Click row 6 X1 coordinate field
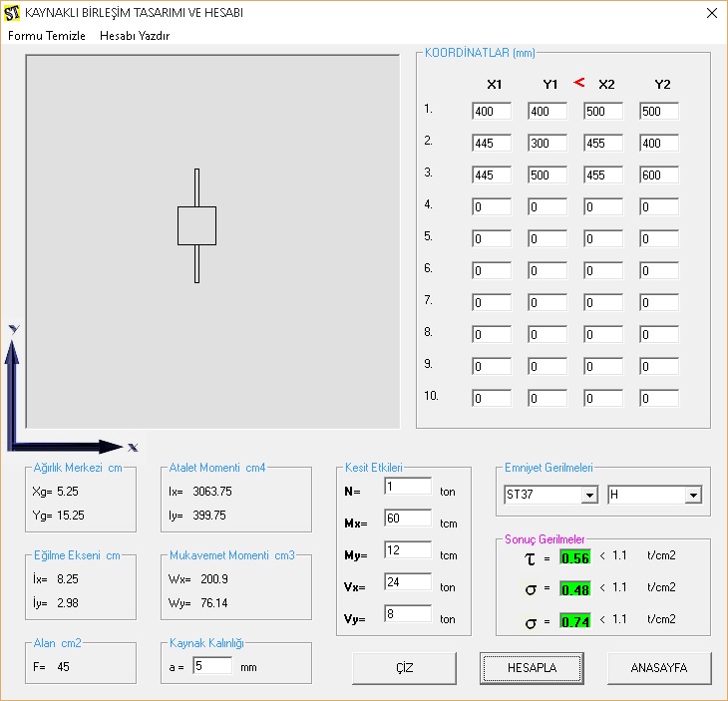This screenshot has width=728, height=701. [x=492, y=270]
